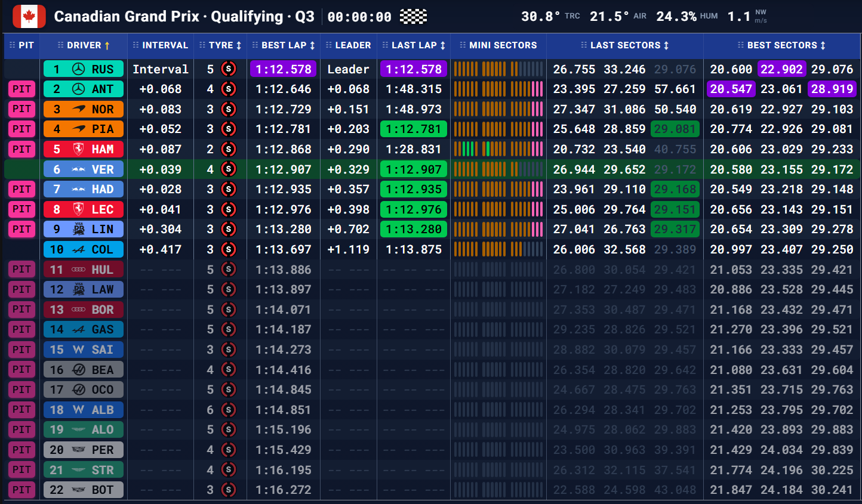The image size is (862, 504).
Task: Click the PIT badge for HUL
Action: [x=21, y=270]
